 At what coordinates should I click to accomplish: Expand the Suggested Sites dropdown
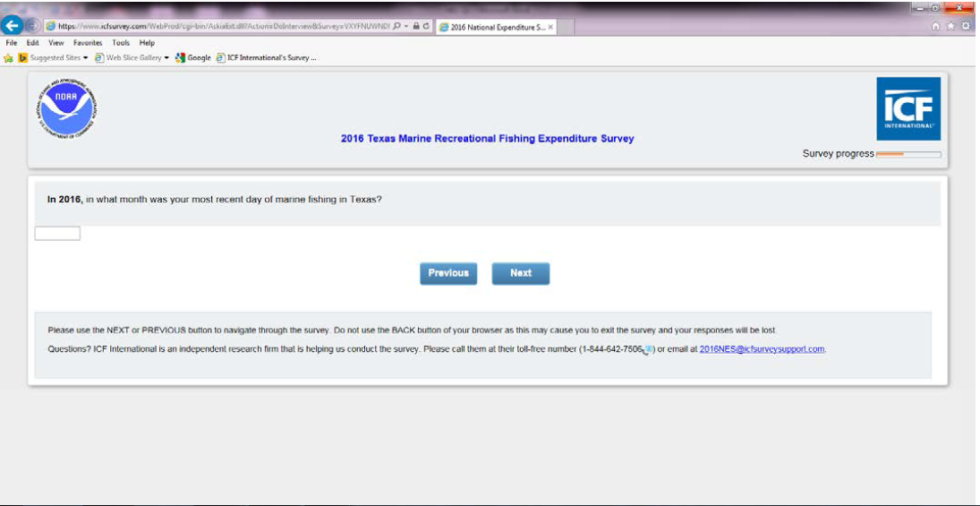85,58
